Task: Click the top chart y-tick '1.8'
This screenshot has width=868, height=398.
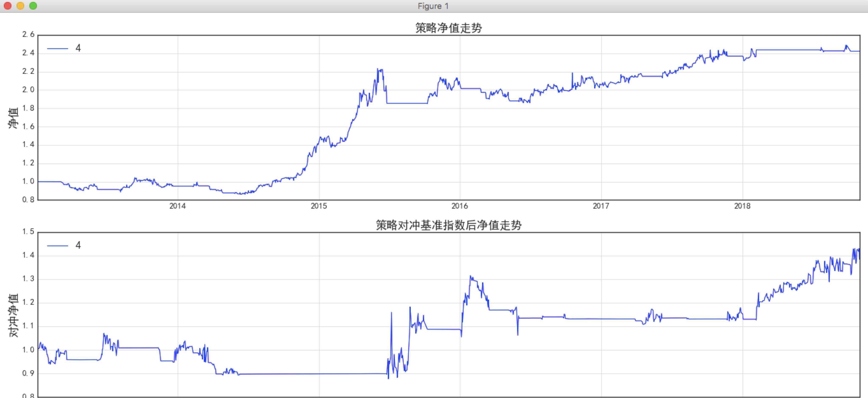Action: pos(28,108)
